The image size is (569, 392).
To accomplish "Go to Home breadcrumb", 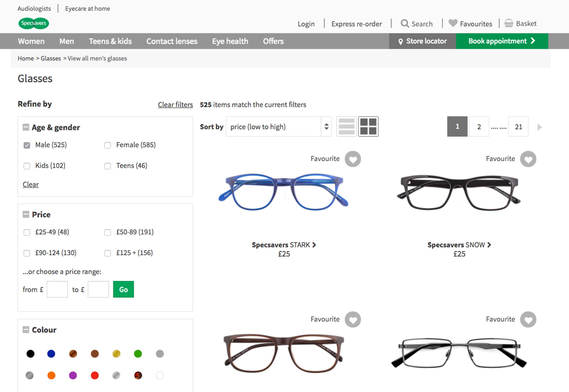I will tap(26, 58).
